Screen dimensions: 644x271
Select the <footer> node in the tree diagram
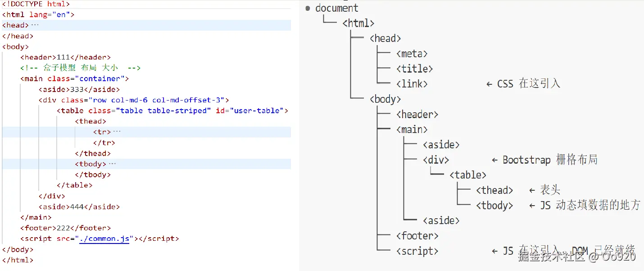tap(417, 236)
